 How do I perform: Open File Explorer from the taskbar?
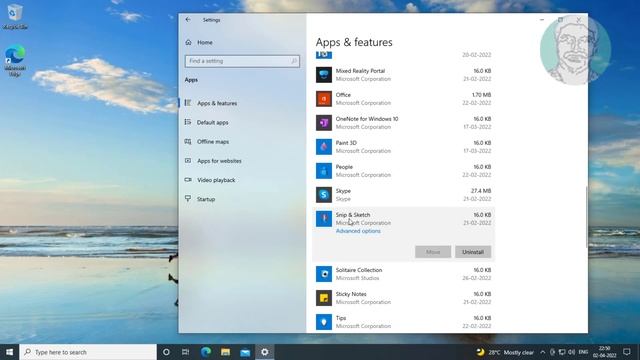coord(225,352)
